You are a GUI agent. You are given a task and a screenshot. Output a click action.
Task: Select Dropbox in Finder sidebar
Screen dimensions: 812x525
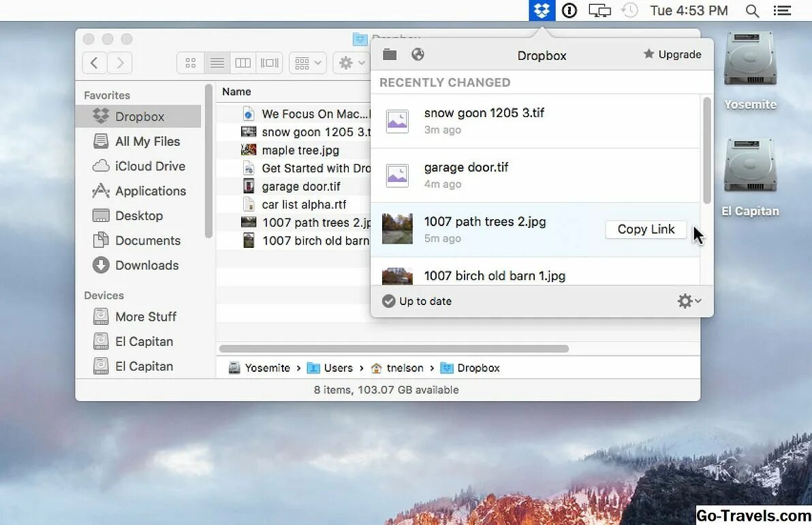coord(138,116)
